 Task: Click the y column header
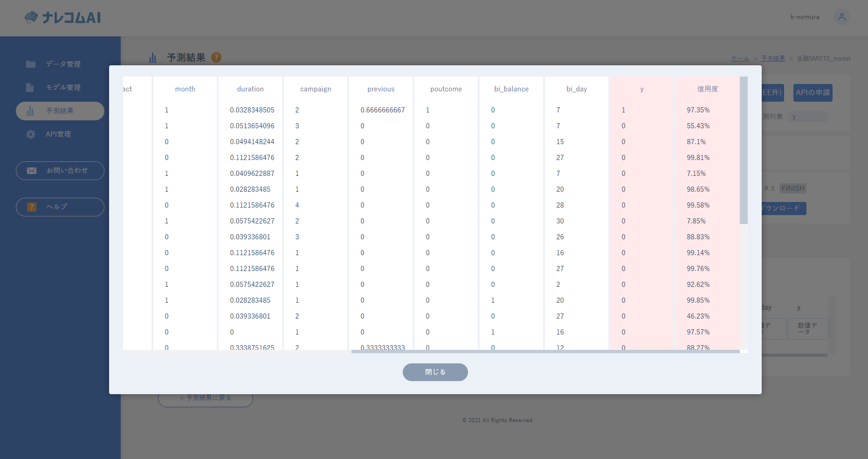point(642,89)
